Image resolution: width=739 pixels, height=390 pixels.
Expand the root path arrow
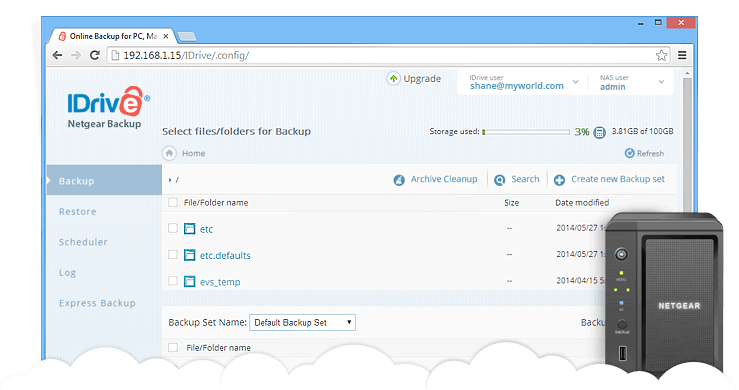pos(170,180)
